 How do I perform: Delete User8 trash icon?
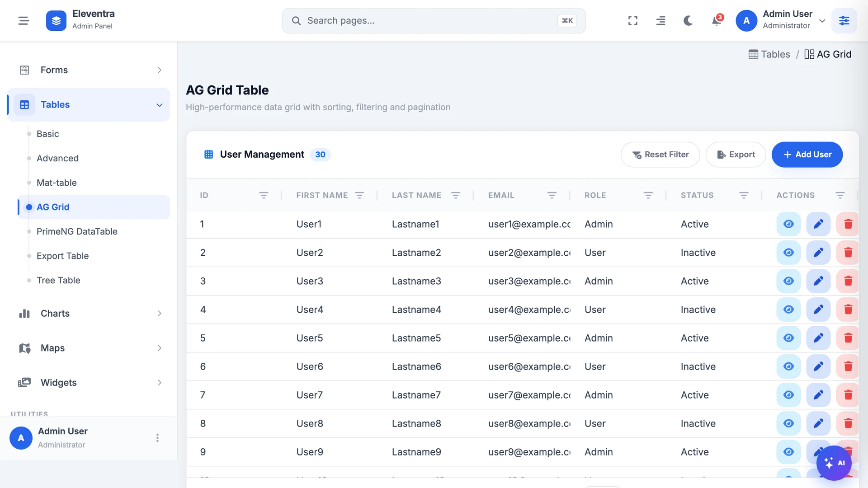(848, 423)
